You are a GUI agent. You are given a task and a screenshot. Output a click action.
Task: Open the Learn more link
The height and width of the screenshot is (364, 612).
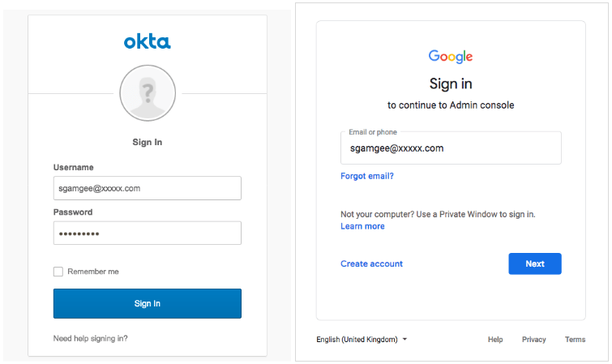(362, 226)
